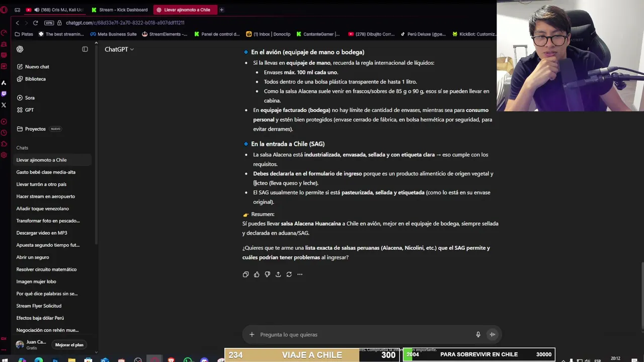Open X (Twitter) in Opera sidebar
This screenshot has width=644, height=362.
(x=4, y=105)
